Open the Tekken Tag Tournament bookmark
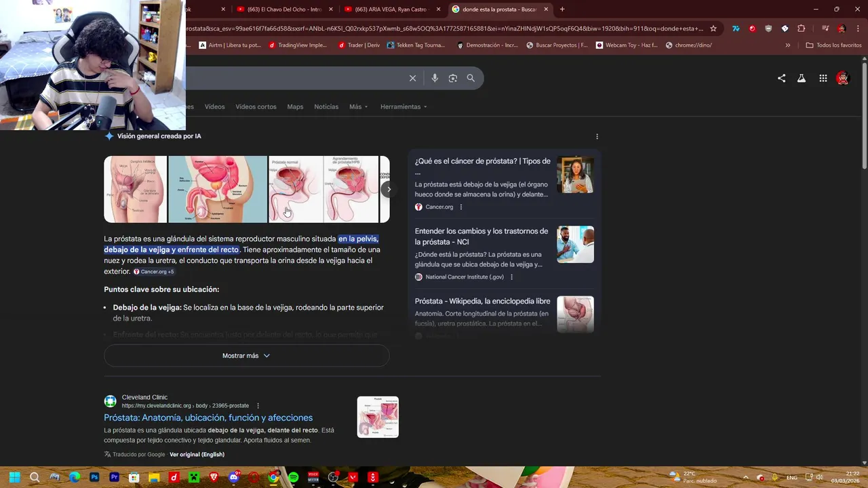The width and height of the screenshot is (868, 488). pos(416,45)
